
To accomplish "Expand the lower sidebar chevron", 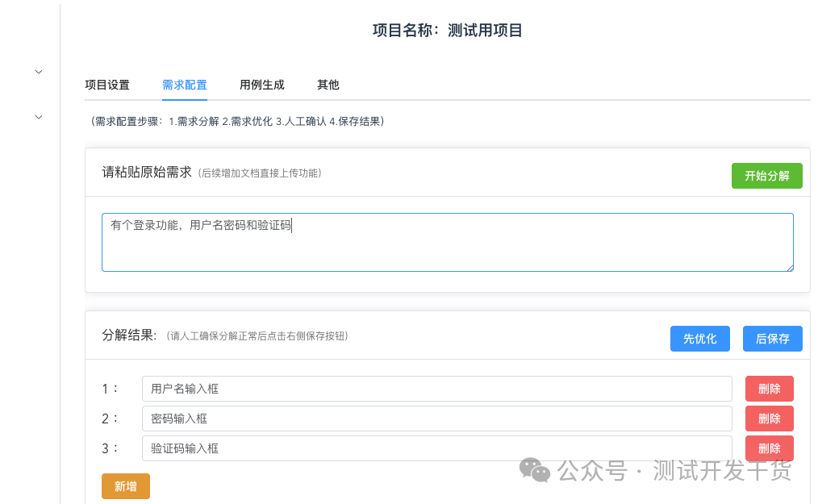I will tap(38, 116).
